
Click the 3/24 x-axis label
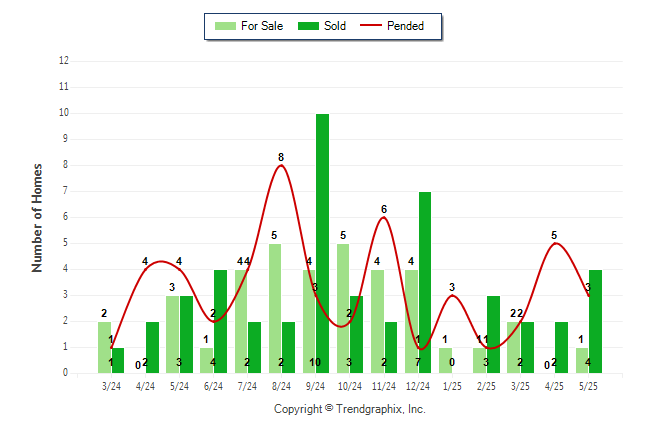[x=111, y=386]
